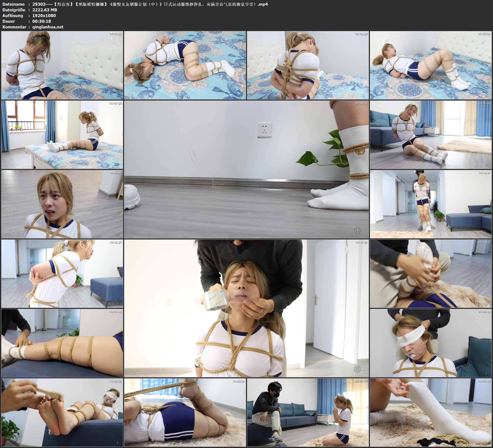This screenshot has width=493, height=448.
Task: Select the white sock frame at 00:28:42
Action: [x=431, y=412]
